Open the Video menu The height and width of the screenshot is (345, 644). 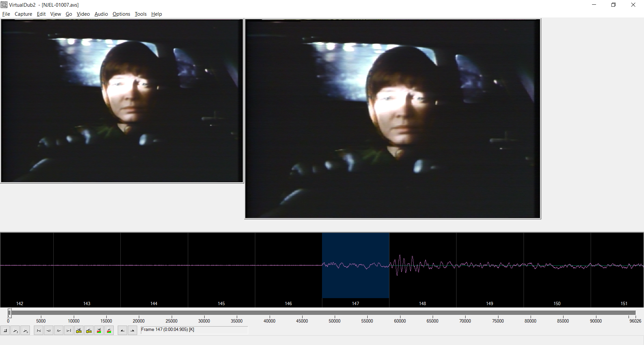[x=83, y=14]
